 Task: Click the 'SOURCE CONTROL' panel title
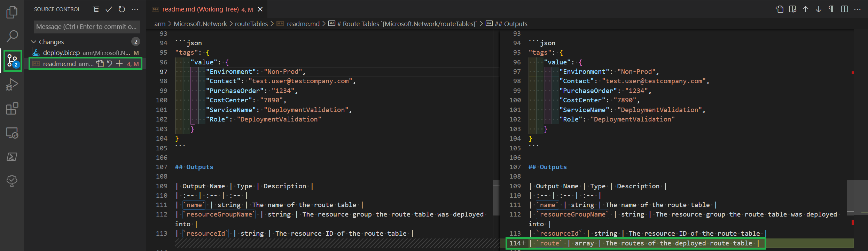pos(57,9)
